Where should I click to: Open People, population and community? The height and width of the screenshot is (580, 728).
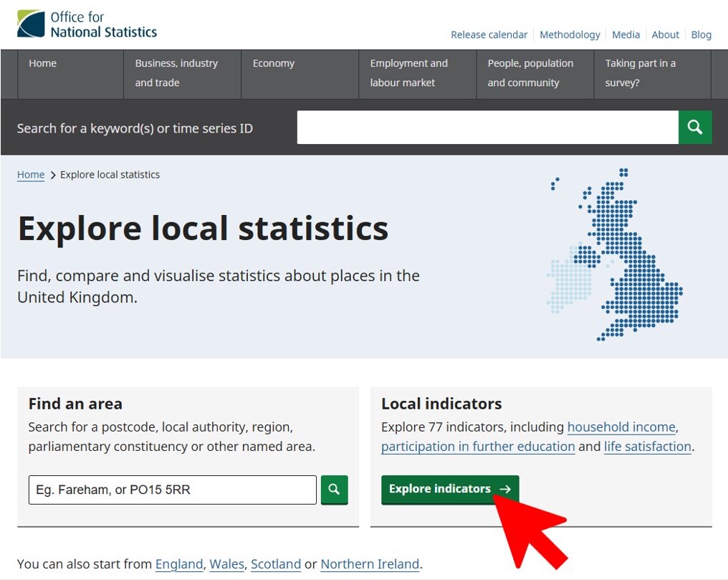point(530,72)
